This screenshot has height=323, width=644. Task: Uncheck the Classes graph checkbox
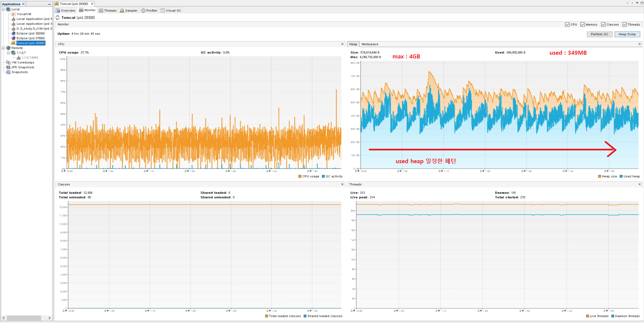click(x=603, y=25)
